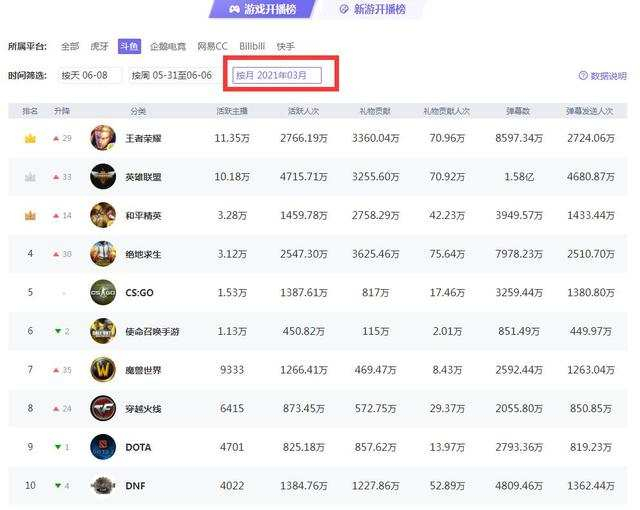
Task: Select the Bilibili platform filter
Action: 252,47
